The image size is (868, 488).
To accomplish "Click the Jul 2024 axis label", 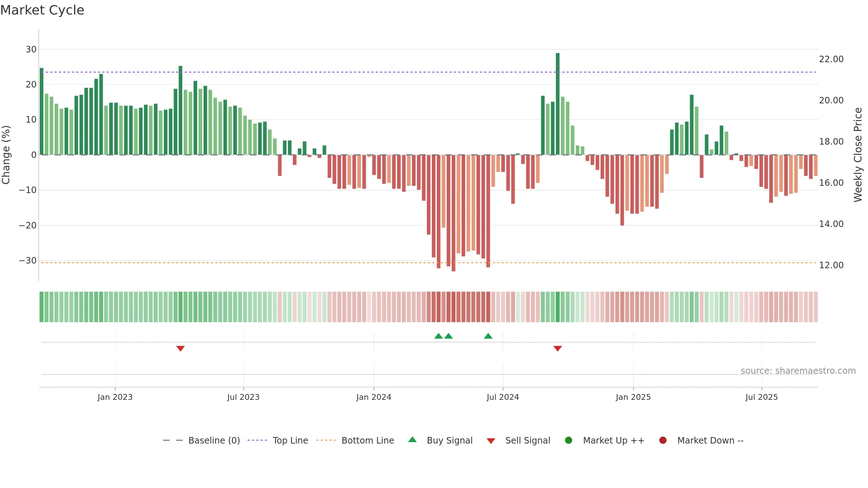I will 503,397.
